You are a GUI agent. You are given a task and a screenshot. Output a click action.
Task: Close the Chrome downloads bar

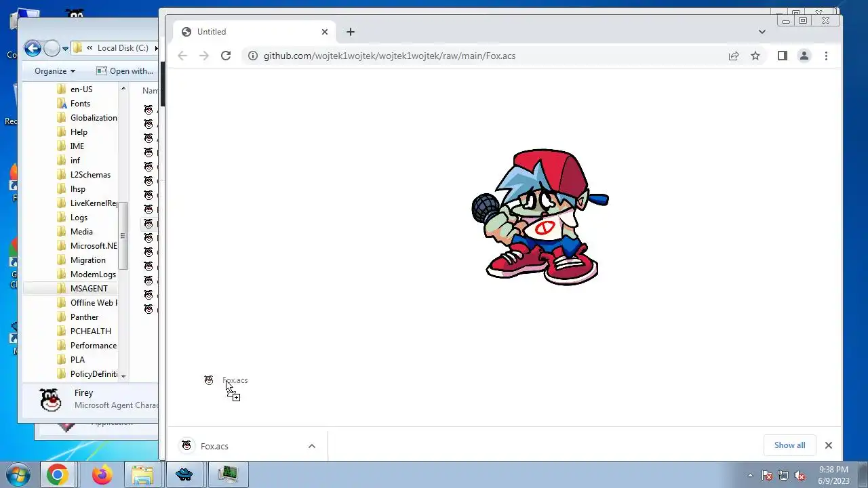828,445
